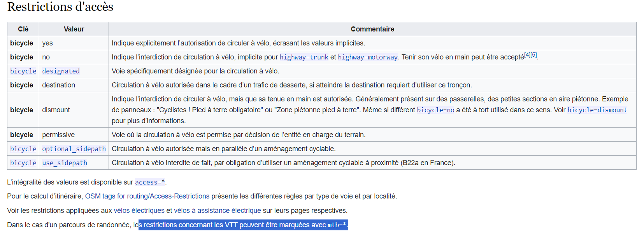Click the Valeur column header
This screenshot has width=644, height=242.
click(x=74, y=29)
